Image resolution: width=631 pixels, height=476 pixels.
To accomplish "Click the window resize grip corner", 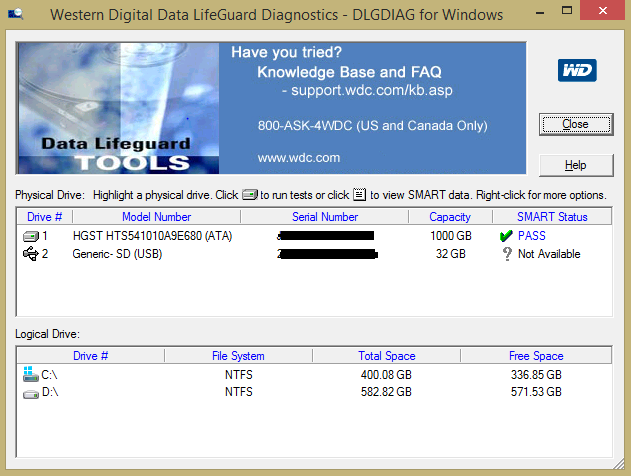I will point(619,464).
